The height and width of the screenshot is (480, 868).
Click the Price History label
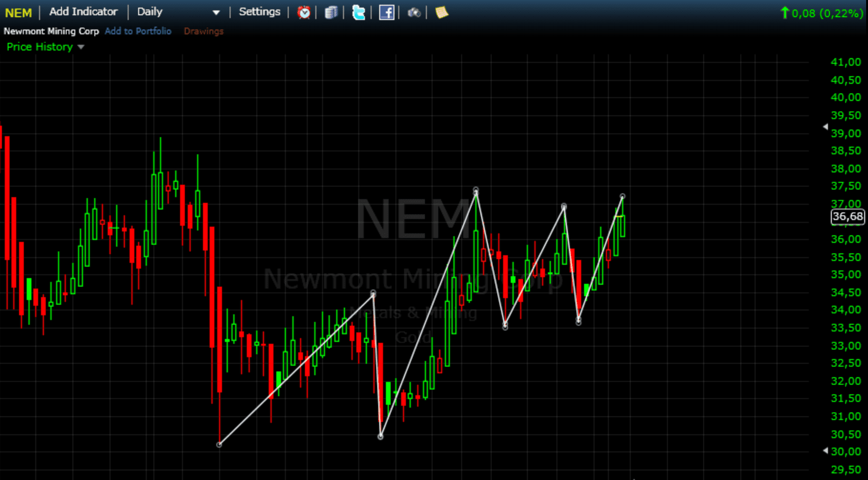40,47
